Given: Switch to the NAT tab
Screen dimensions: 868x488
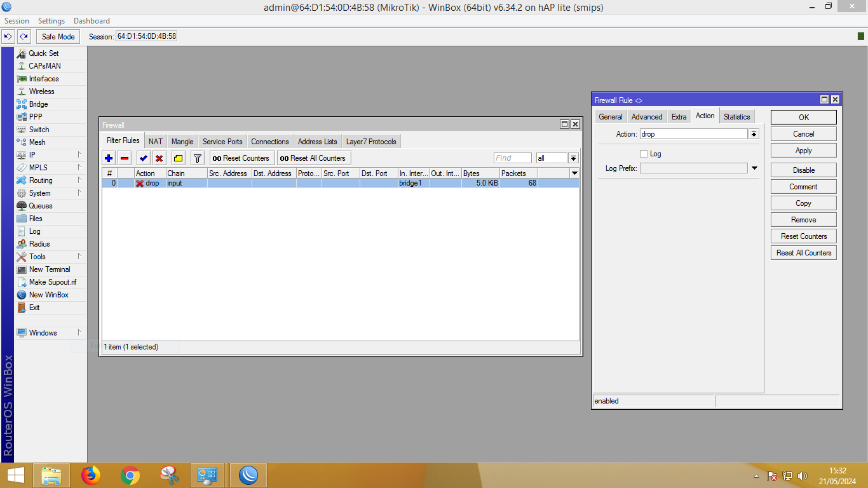Looking at the screenshot, I should pos(156,142).
